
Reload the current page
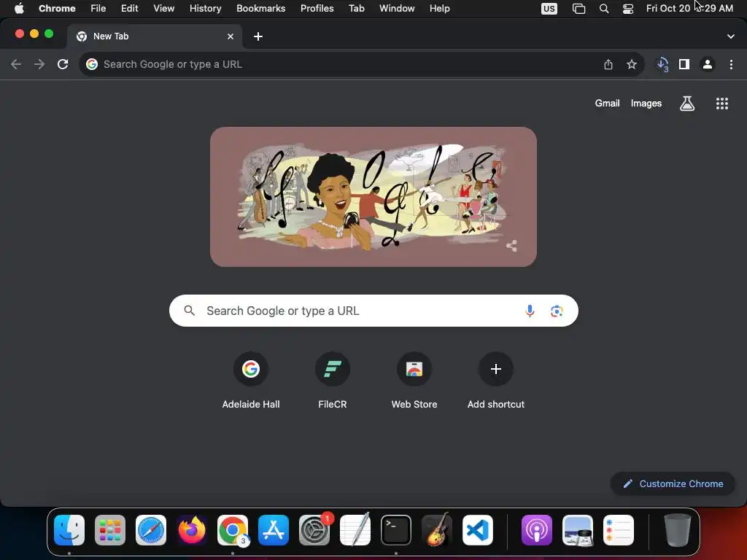click(63, 64)
